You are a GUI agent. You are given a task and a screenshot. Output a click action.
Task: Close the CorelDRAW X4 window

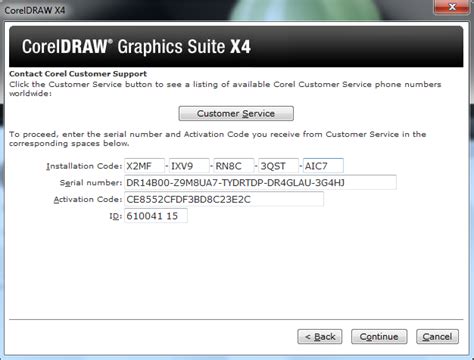(x=452, y=7)
